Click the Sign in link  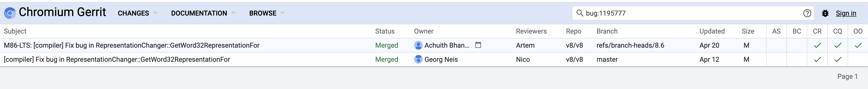(846, 13)
